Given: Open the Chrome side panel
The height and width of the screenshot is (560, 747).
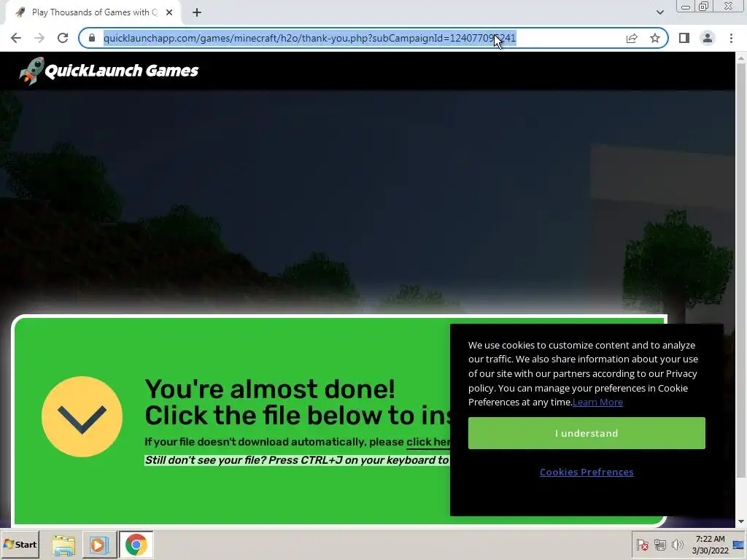Looking at the screenshot, I should click(x=684, y=38).
